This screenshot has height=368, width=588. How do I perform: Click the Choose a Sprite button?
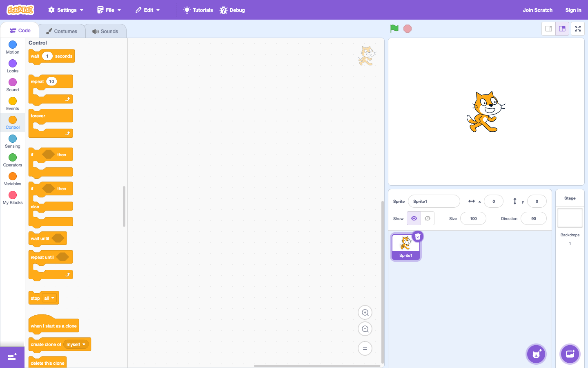pyautogui.click(x=536, y=354)
